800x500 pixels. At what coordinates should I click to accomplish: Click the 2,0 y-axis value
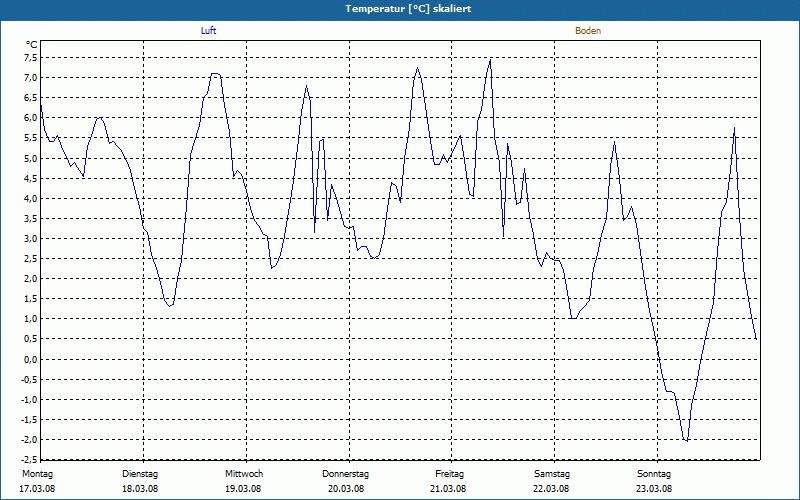(x=31, y=279)
